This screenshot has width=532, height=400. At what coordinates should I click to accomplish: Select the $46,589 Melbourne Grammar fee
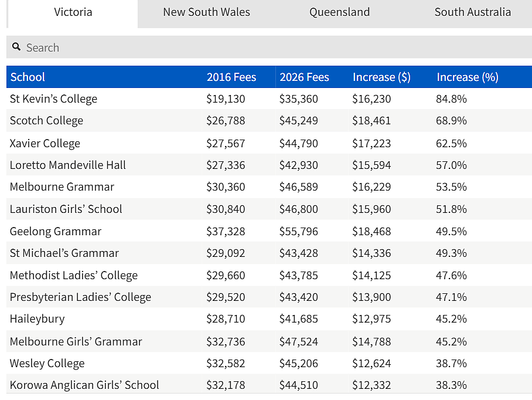coord(299,187)
